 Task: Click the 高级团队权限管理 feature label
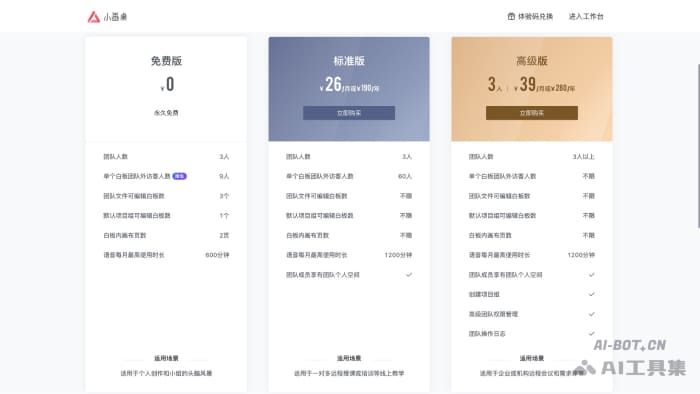tap(493, 314)
